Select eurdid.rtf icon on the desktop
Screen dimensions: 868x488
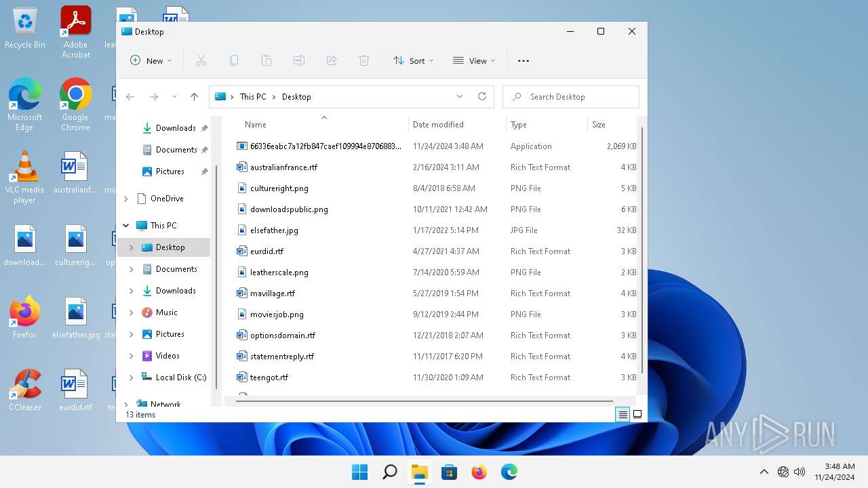[x=75, y=390]
